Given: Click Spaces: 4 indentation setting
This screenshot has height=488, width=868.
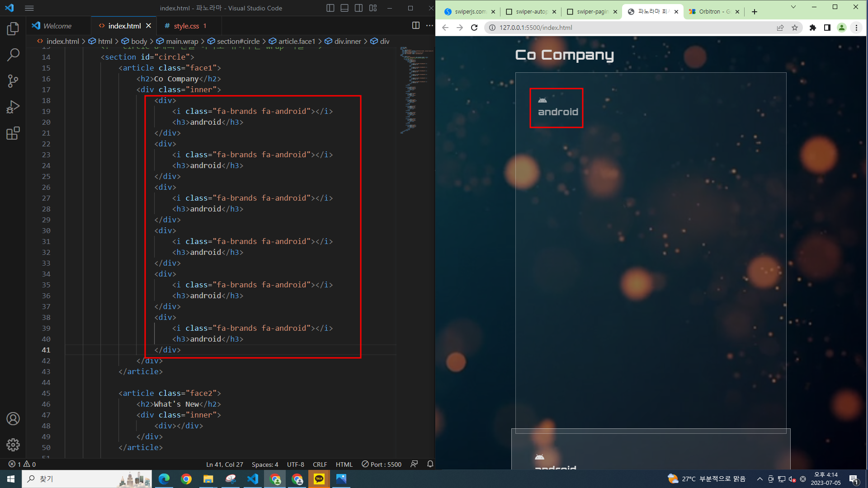Looking at the screenshot, I should pos(265,464).
